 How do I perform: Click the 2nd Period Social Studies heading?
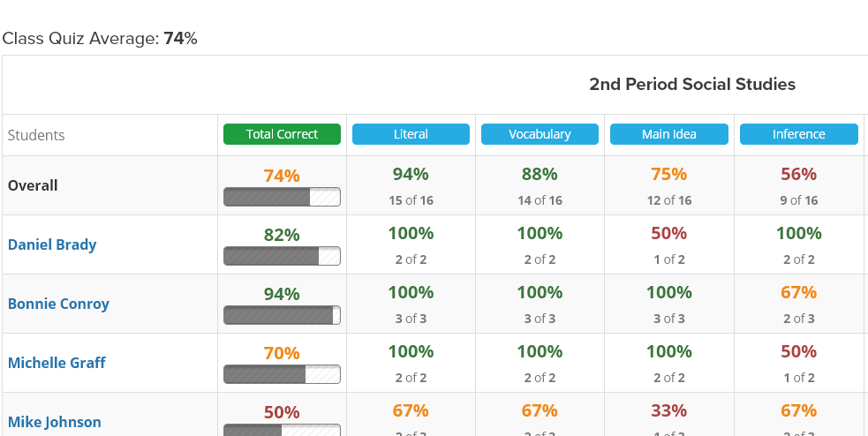point(692,85)
